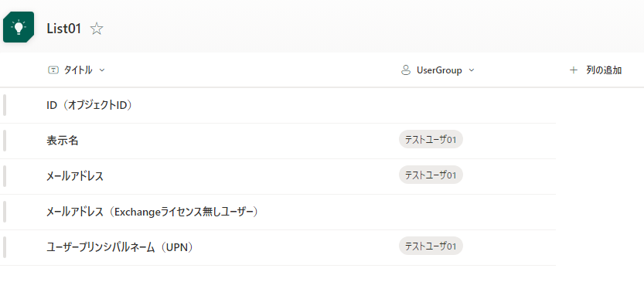644x299 pixels.
Task: Click the List01 title text
Action: pyautogui.click(x=64, y=29)
